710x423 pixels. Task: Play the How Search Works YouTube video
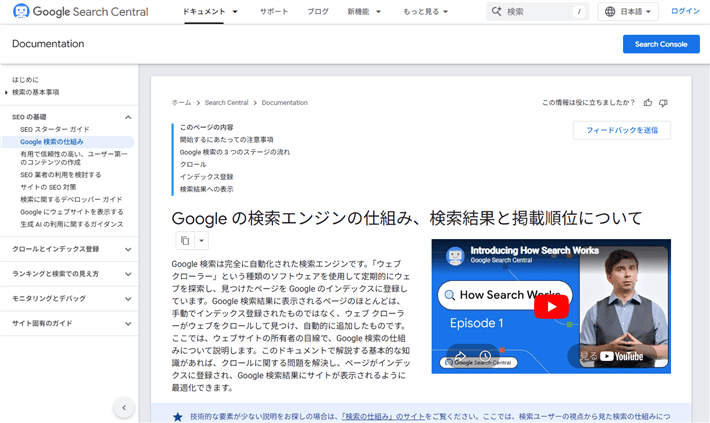tap(551, 307)
